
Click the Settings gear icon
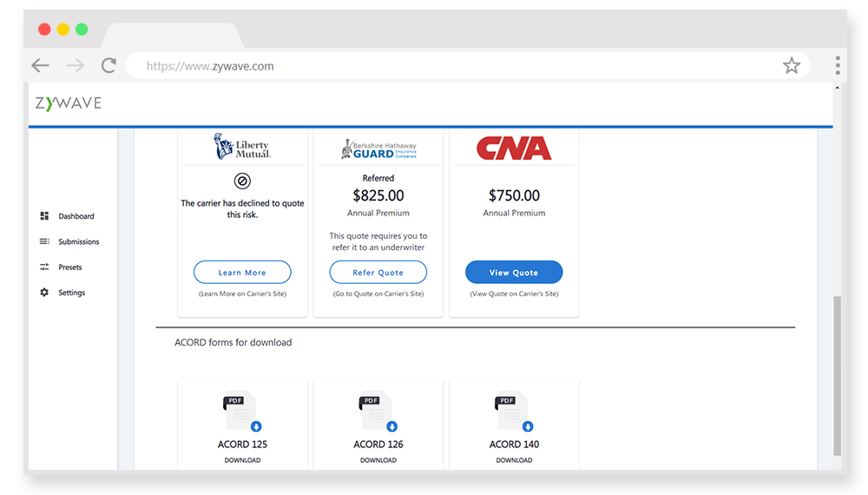tap(44, 293)
